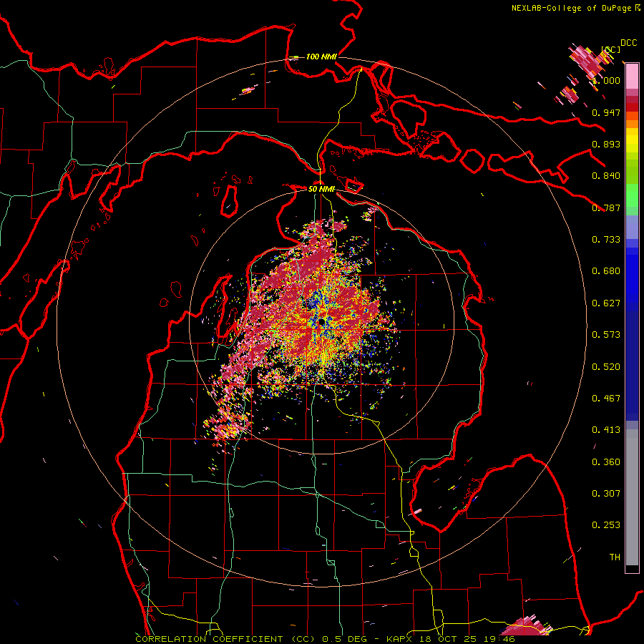Screen dimensions: 644x644
Task: Click the 0.253 scale label
Action: (x=606, y=525)
